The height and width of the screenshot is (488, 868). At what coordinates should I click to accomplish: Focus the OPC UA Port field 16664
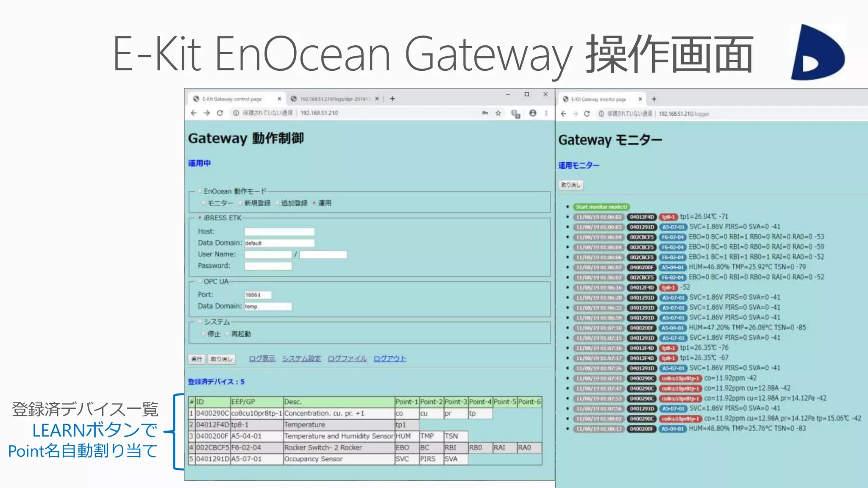click(258, 295)
